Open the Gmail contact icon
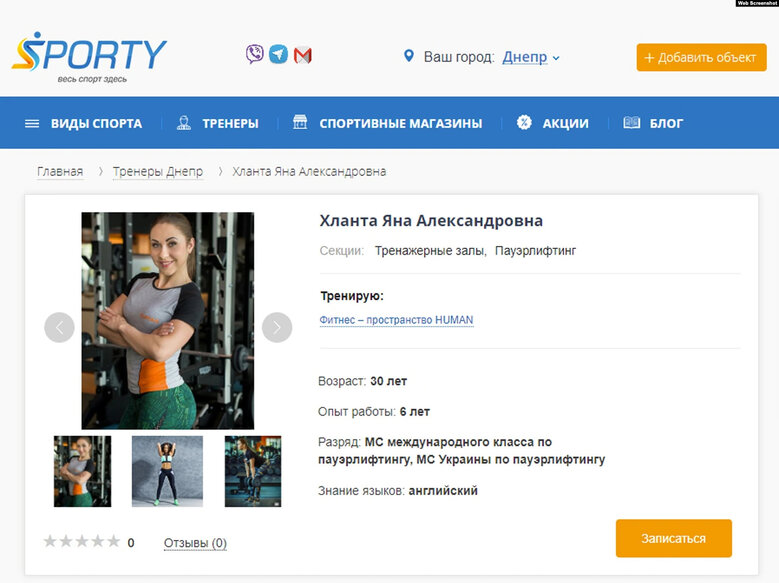779x583 pixels. (303, 55)
